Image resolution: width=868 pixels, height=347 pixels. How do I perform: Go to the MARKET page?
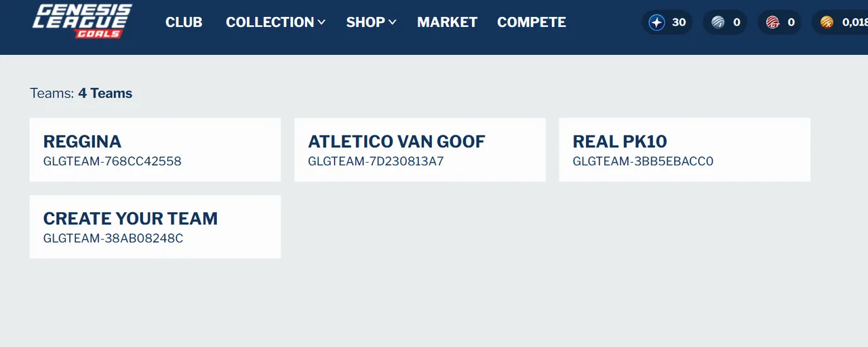point(447,22)
